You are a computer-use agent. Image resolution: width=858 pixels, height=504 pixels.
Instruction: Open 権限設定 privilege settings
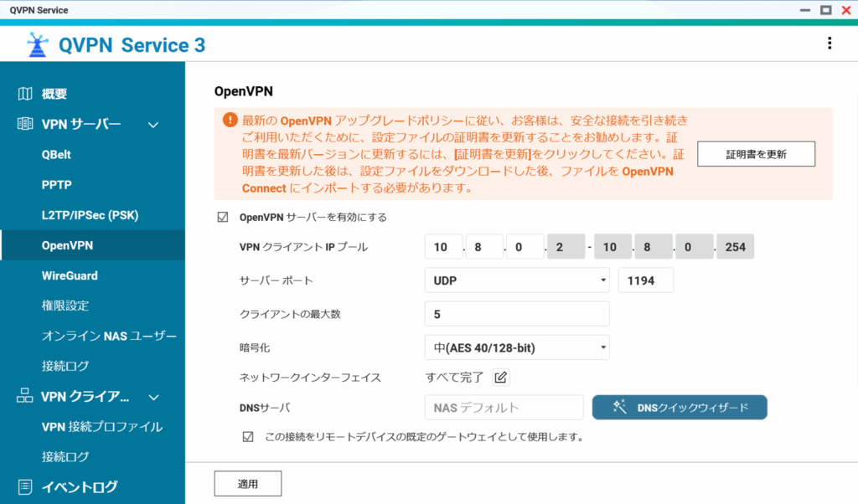[x=65, y=306]
